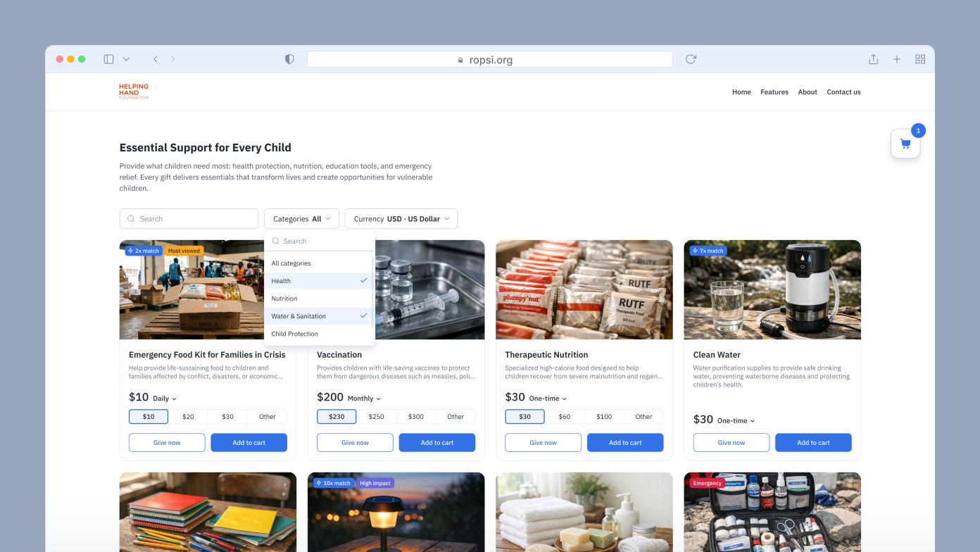
Task: Go to the Home nav link
Action: click(741, 92)
